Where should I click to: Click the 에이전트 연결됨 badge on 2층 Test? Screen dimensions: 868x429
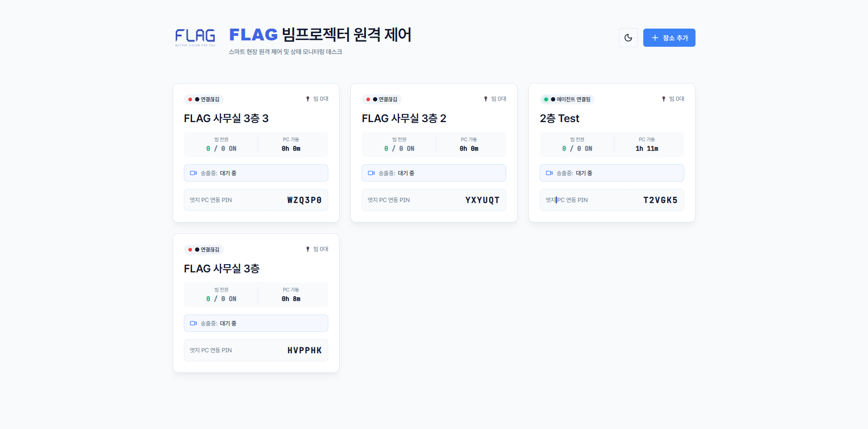(x=567, y=99)
